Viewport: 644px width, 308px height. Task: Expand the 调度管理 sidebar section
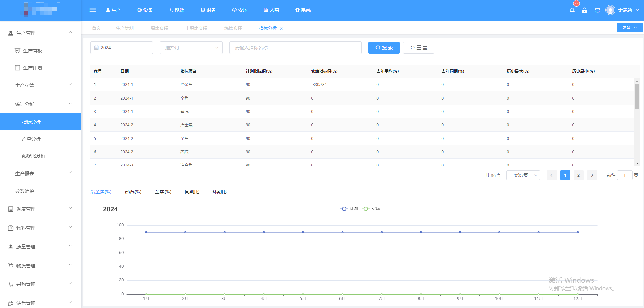[40, 209]
